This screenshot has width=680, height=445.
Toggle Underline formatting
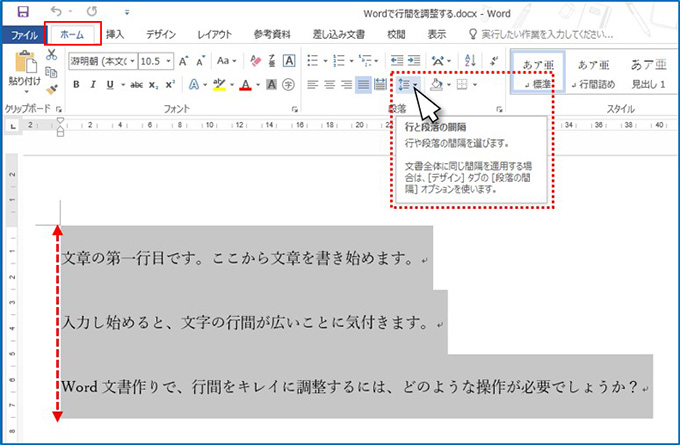[110, 85]
